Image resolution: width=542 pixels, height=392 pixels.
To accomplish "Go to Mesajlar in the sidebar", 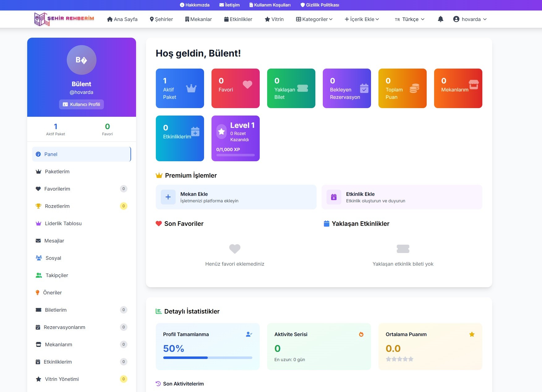I will [54, 241].
